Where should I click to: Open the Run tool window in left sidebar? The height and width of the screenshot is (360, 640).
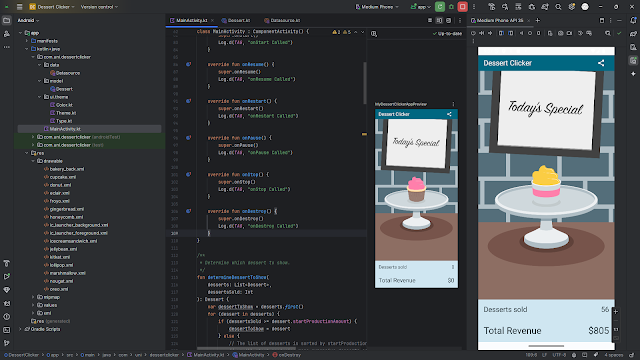(7, 277)
